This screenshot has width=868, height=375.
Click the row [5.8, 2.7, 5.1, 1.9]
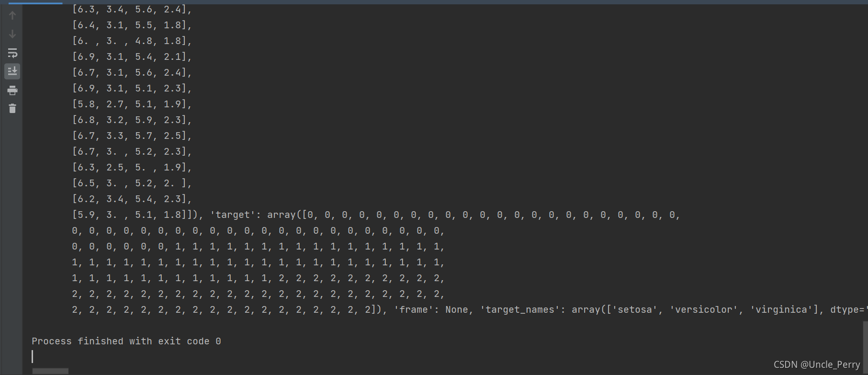(132, 104)
